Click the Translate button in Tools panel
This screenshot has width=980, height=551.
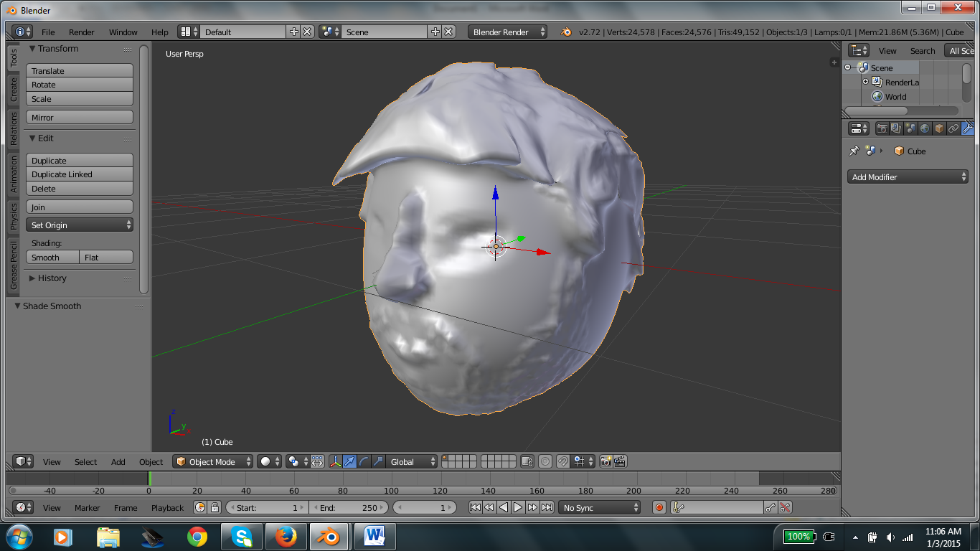[79, 70]
